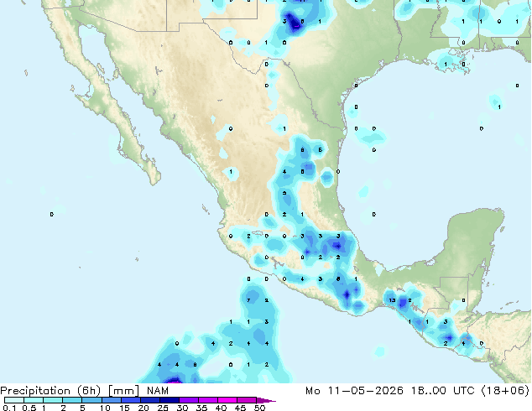The width and height of the screenshot is (532, 411).
Task: Click the "15" legend scale label
Action: point(124,408)
